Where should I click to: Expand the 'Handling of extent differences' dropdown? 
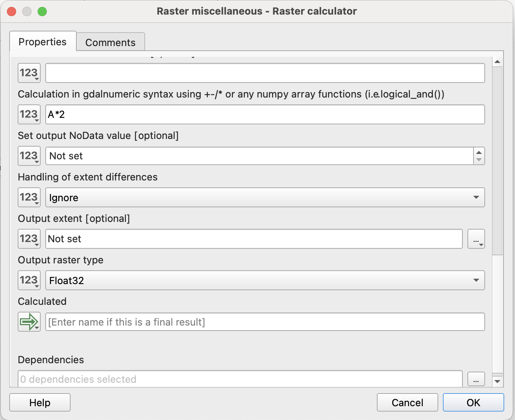(476, 197)
